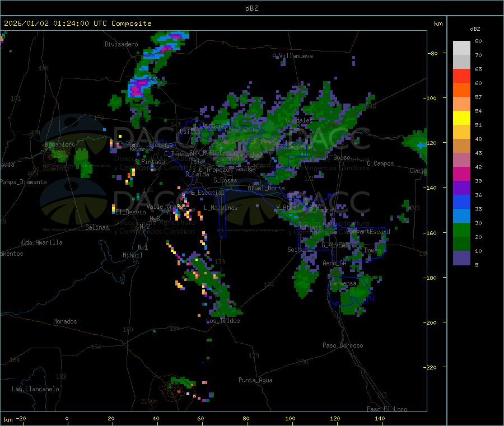Click the 42–39 dBZ magenta legend swatch
This screenshot has height=426, width=504.
pyautogui.click(x=461, y=174)
